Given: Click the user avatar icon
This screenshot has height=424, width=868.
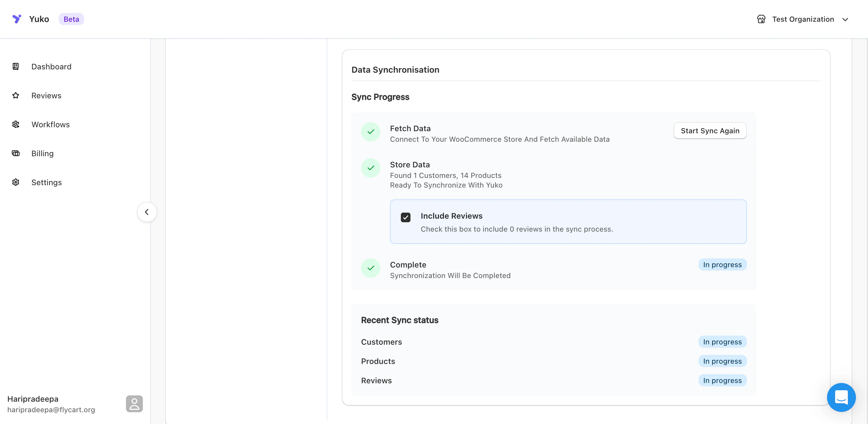Looking at the screenshot, I should click(134, 403).
